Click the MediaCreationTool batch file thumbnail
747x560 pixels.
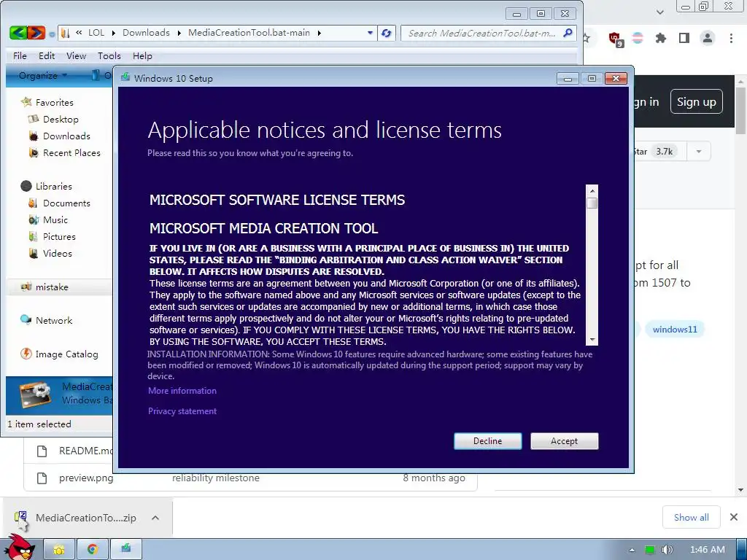[35, 394]
